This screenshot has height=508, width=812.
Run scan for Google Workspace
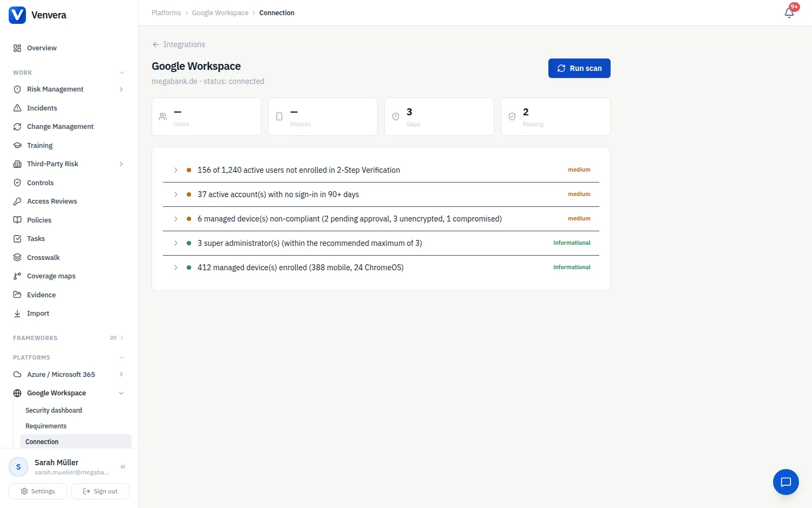(579, 68)
